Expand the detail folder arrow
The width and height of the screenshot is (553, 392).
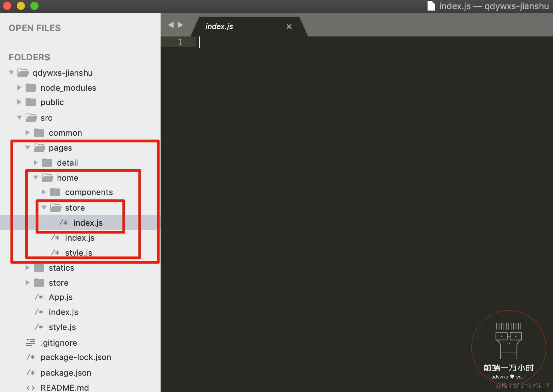(x=35, y=163)
